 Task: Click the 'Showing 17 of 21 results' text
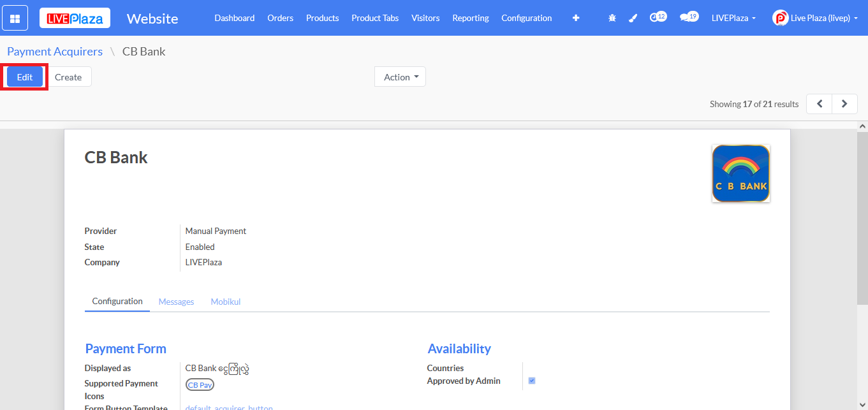754,104
